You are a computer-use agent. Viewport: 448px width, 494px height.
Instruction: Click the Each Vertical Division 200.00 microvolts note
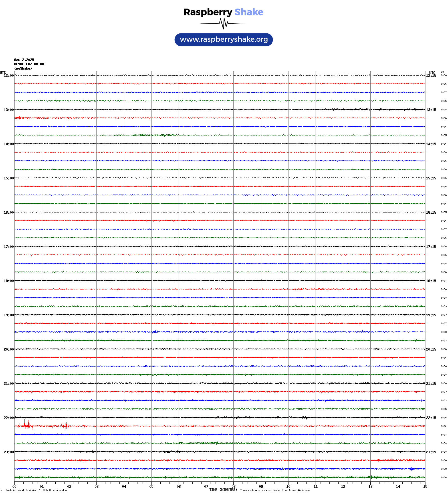[x=36, y=490]
